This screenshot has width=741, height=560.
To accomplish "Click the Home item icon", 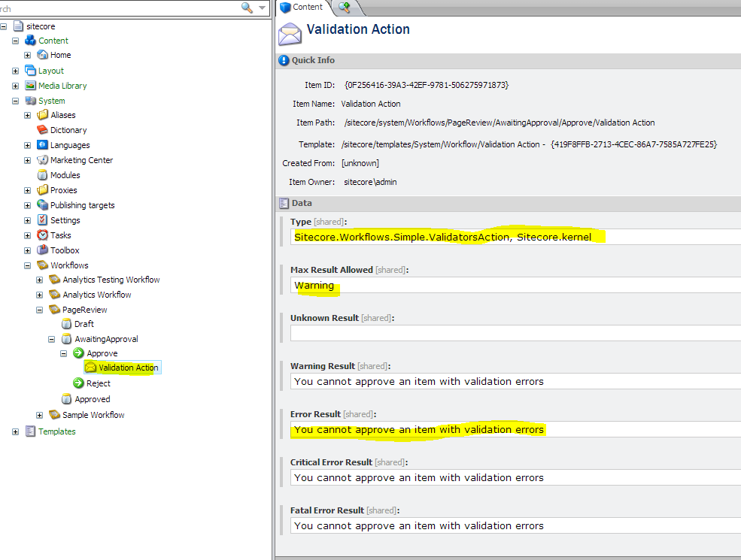I will (43, 55).
